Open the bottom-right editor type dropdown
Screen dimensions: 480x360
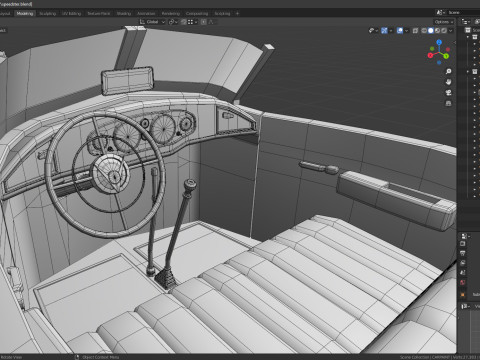(x=465, y=306)
